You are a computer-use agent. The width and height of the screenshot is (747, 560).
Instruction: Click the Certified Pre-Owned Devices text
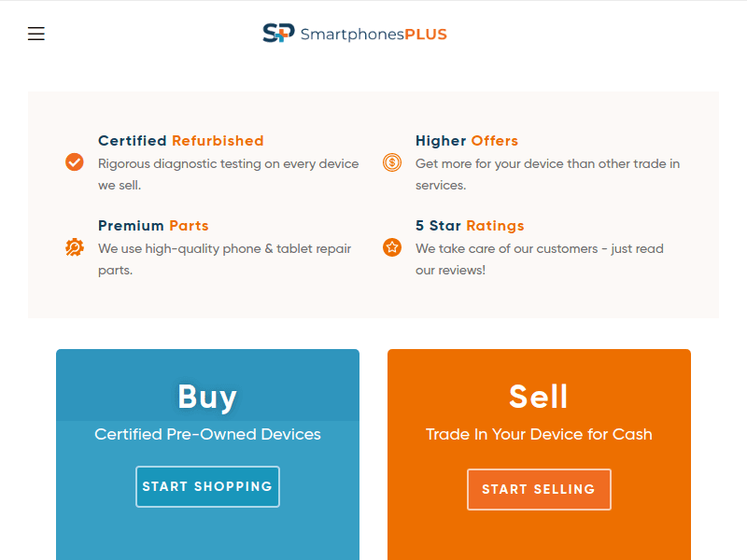(x=207, y=434)
